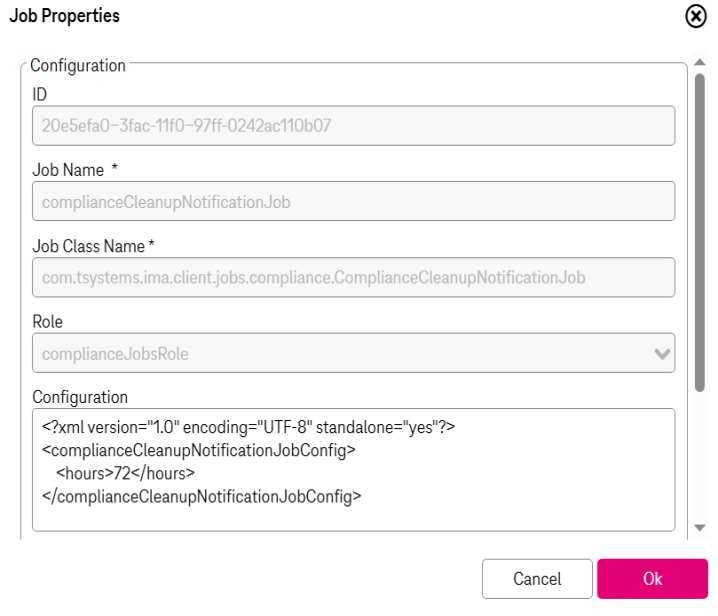Click the scrollbar down arrow
This screenshot has width=718, height=616.
[x=699, y=528]
